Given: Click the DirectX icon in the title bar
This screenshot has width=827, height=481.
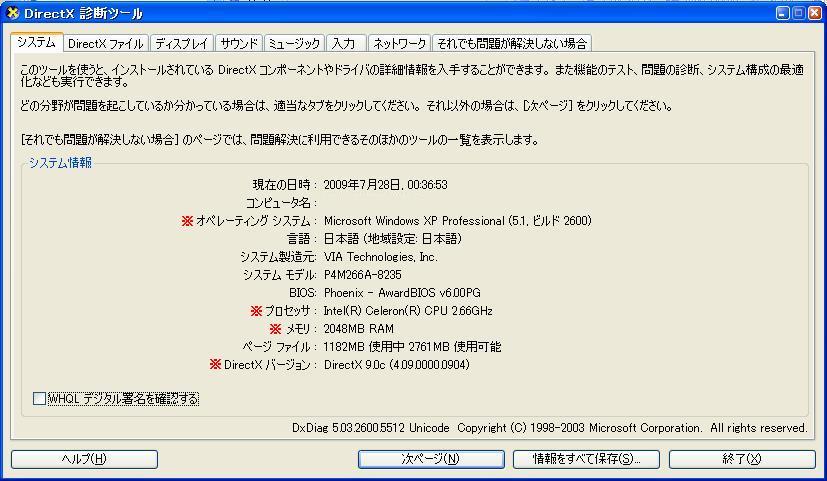Looking at the screenshot, I should 13,13.
